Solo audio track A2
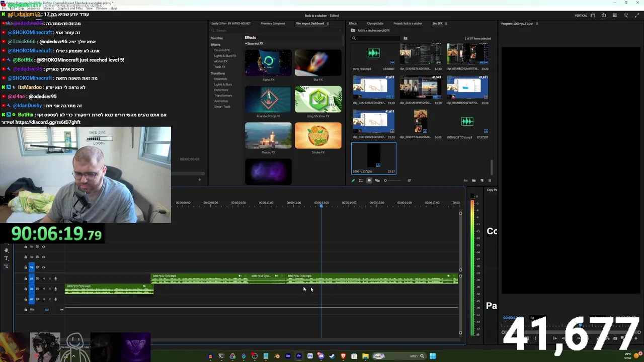Image resolution: width=644 pixels, height=362 pixels. (50, 289)
